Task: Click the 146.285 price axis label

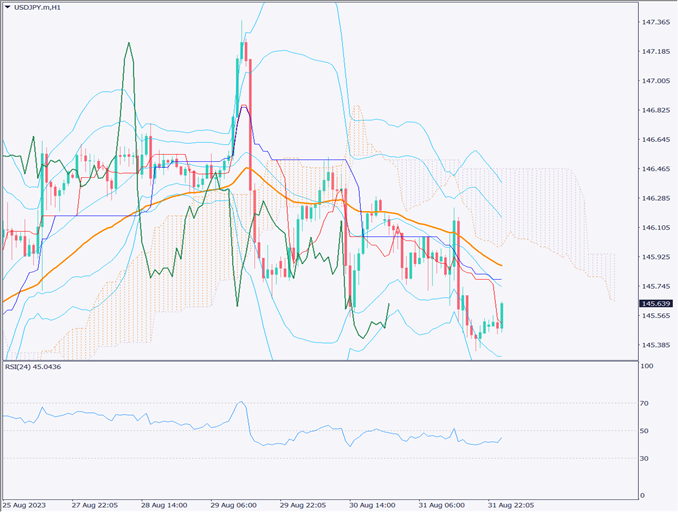Action: coord(656,198)
